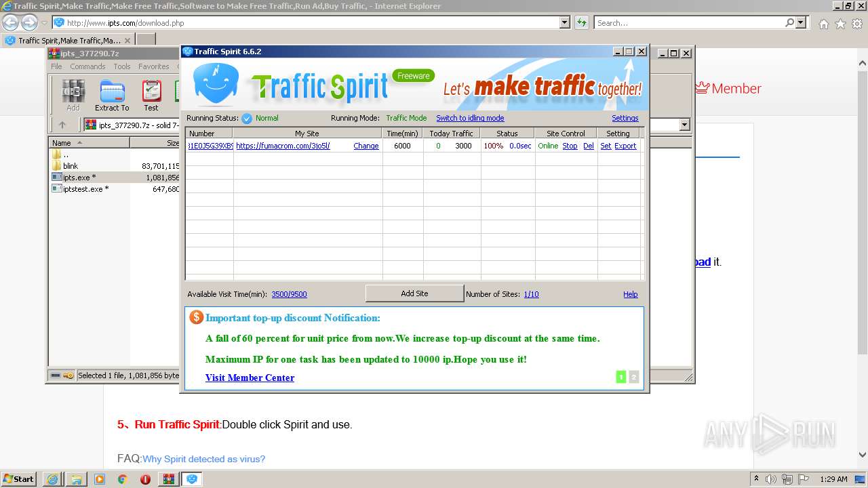Switch to WinRAR taskbar icon

pyautogui.click(x=168, y=479)
